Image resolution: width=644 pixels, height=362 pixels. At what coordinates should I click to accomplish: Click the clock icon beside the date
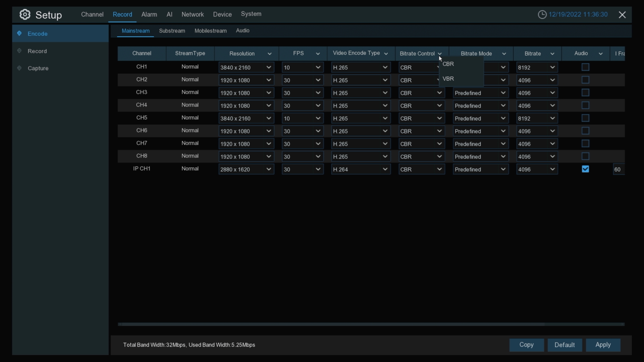coord(542,15)
